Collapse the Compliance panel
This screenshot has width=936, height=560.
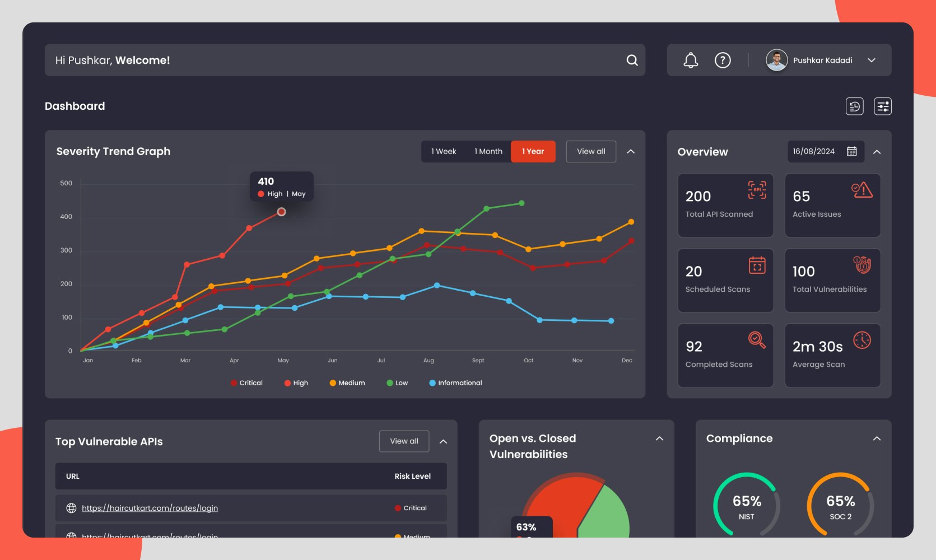[x=877, y=438]
